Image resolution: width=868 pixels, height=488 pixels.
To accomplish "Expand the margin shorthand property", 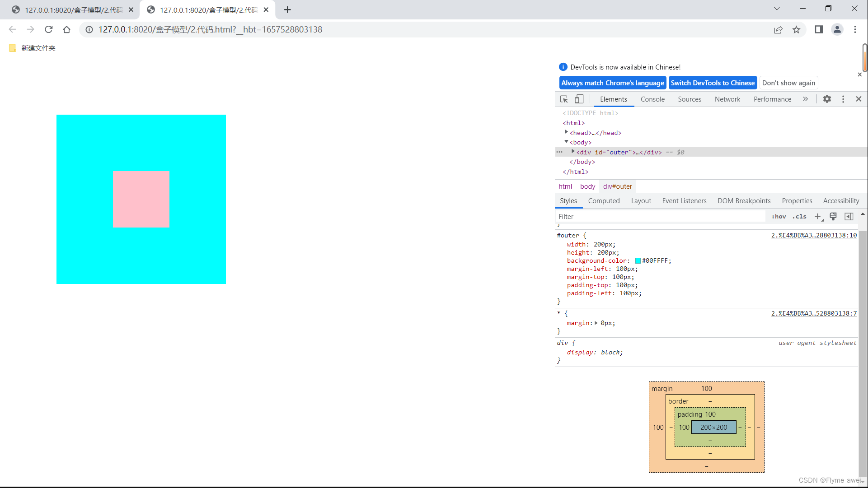I will pyautogui.click(x=596, y=323).
